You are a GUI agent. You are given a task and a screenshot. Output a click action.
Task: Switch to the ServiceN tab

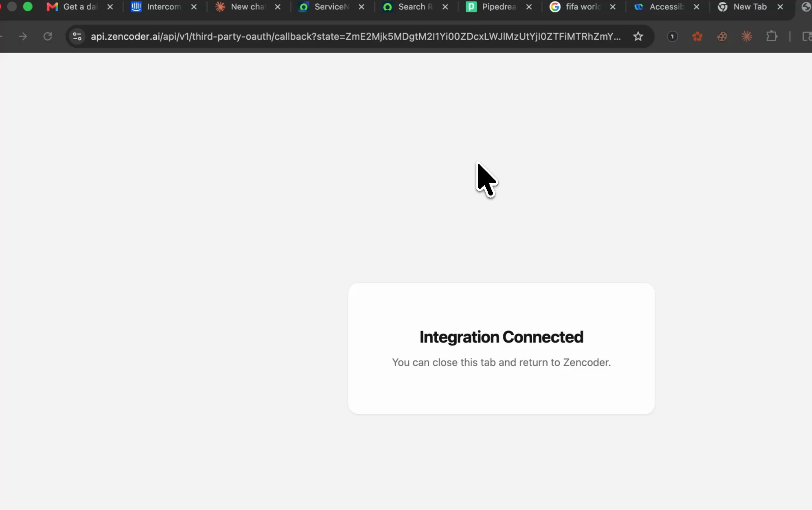(331, 7)
